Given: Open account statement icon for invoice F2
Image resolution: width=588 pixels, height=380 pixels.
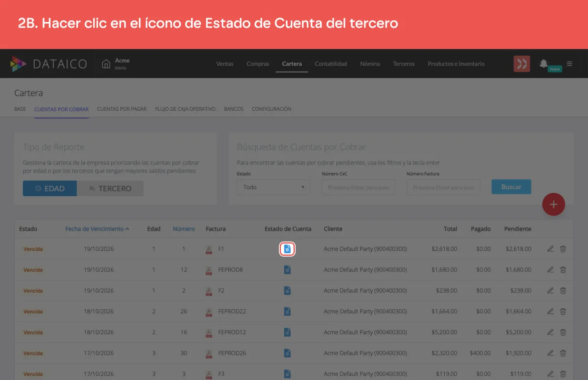Looking at the screenshot, I should 287,290.
